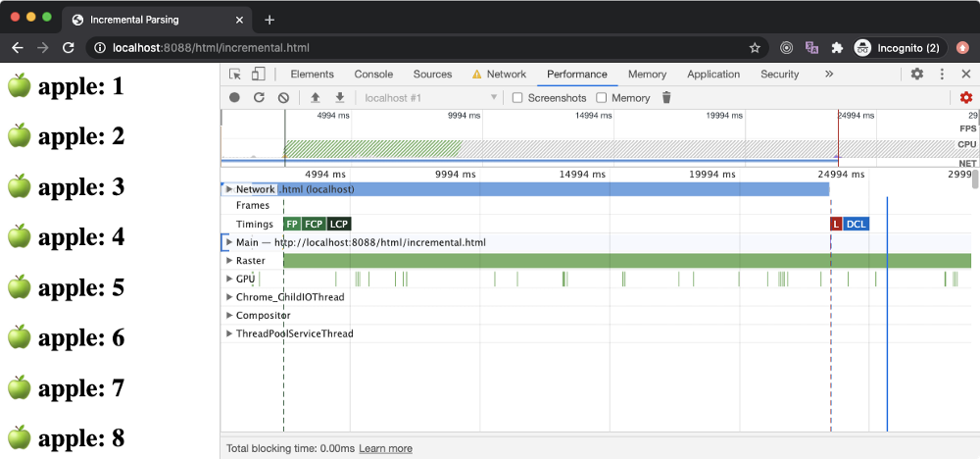Enable the Screenshots checkbox

[516, 97]
